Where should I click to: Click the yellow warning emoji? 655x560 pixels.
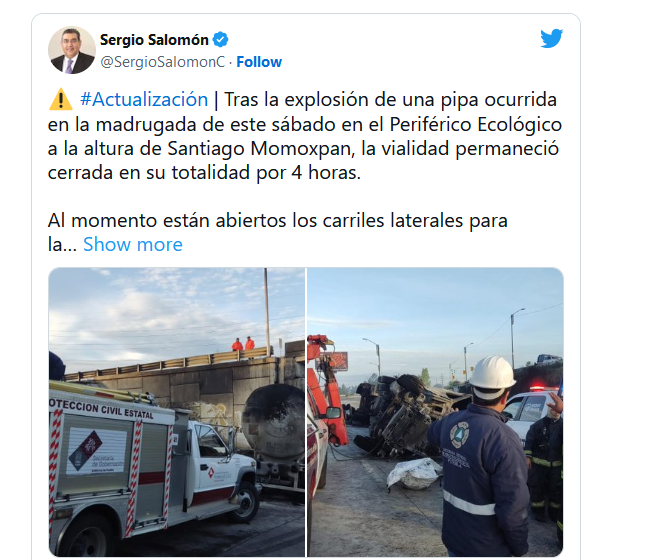[61, 99]
